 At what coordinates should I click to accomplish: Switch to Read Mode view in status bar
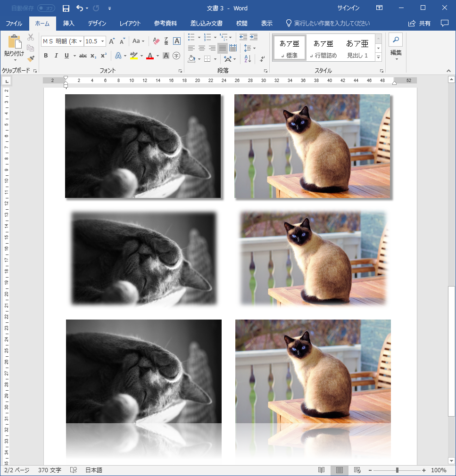(322, 470)
